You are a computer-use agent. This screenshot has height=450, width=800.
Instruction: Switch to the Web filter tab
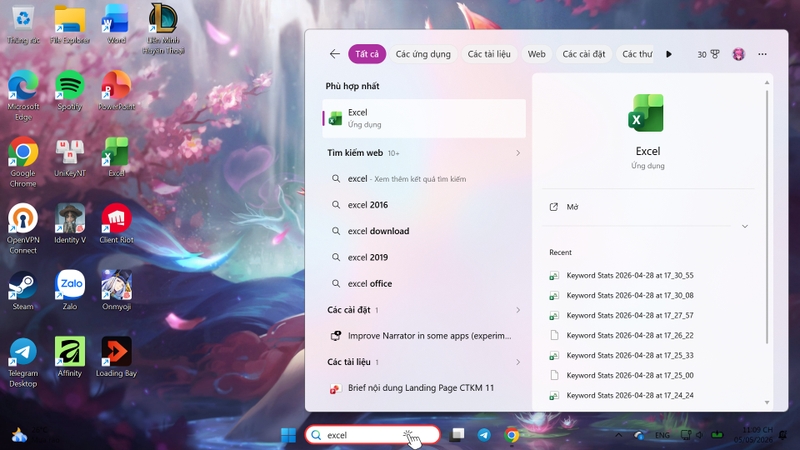pos(536,54)
